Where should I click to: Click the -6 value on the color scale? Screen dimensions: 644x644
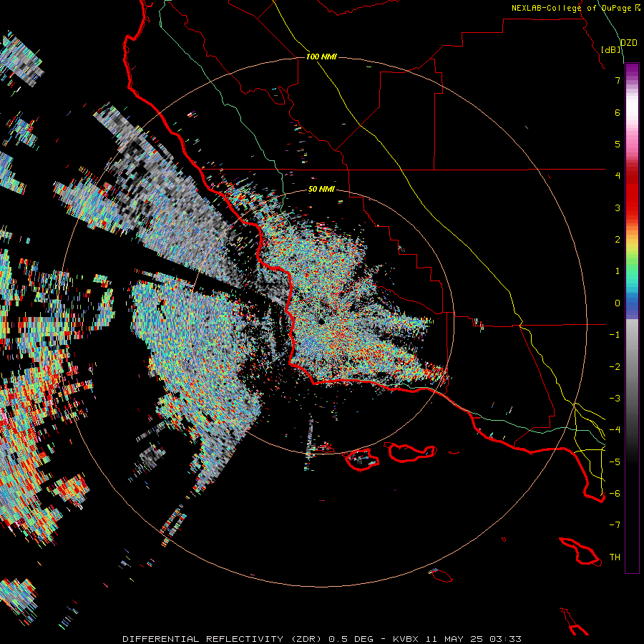point(615,494)
